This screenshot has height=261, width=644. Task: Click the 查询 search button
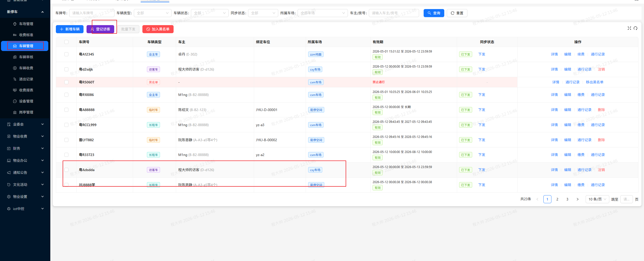point(434,13)
